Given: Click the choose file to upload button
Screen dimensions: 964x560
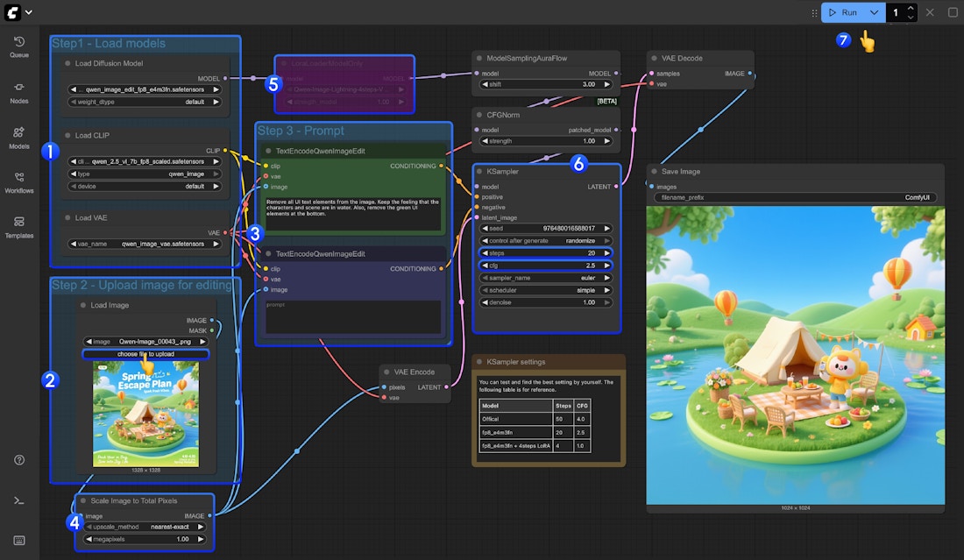Looking at the screenshot, I should [145, 352].
